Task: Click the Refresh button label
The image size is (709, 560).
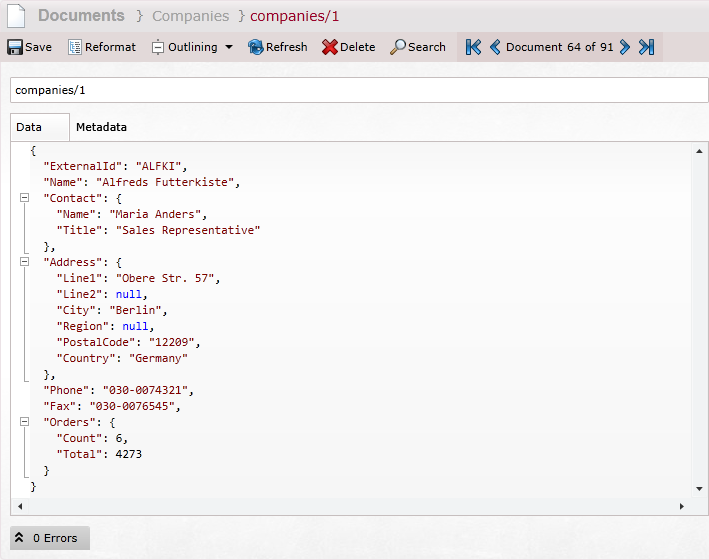Action: click(x=287, y=47)
